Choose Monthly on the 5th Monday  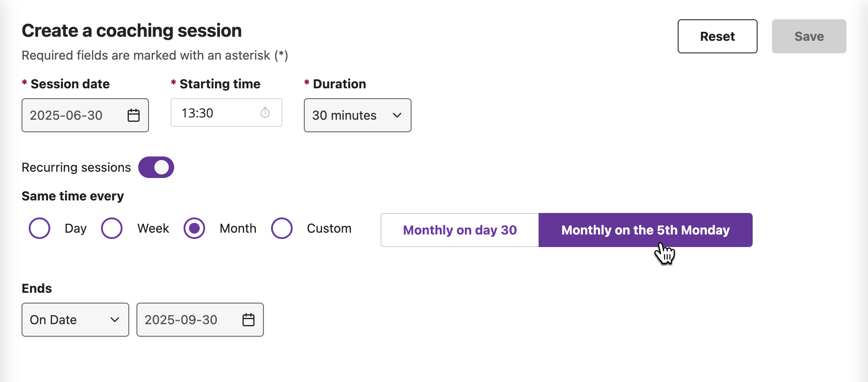(645, 230)
